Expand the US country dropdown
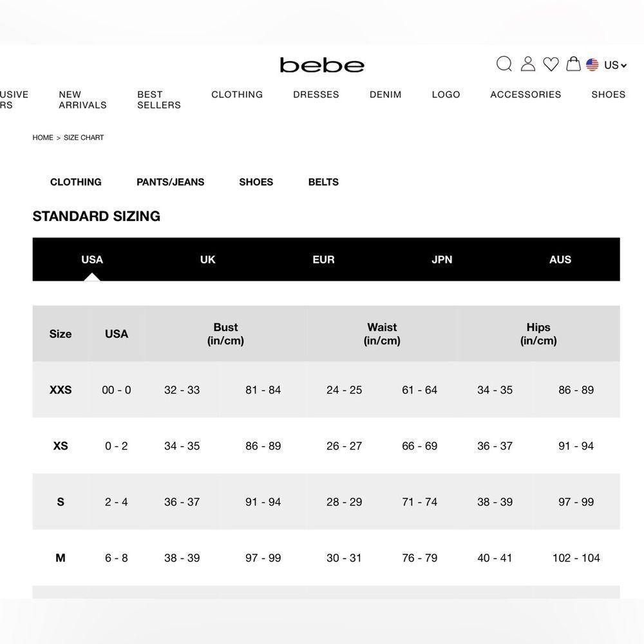The width and height of the screenshot is (644, 644). click(615, 65)
